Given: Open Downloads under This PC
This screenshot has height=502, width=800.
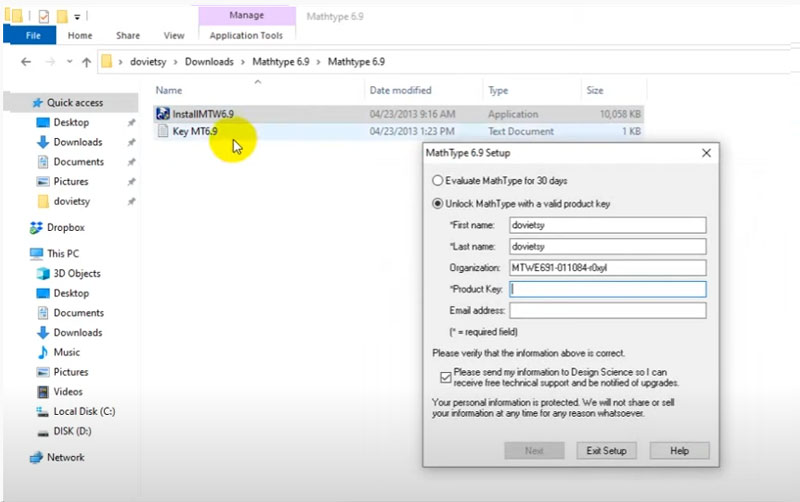Looking at the screenshot, I should [x=78, y=333].
